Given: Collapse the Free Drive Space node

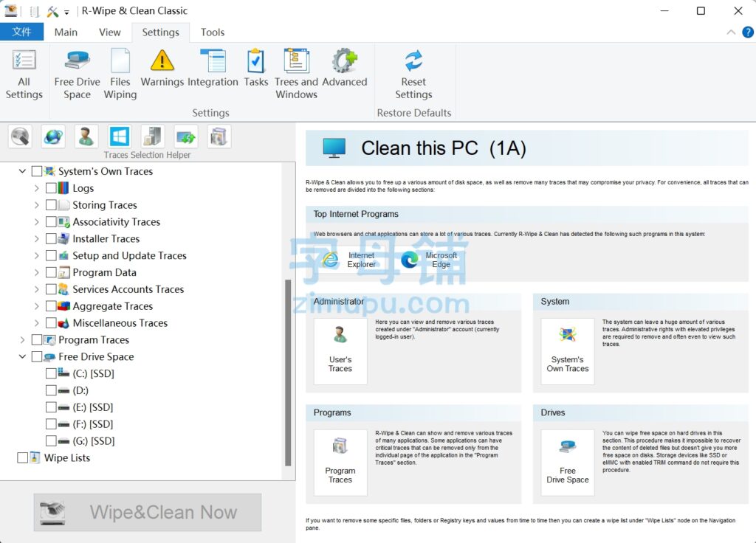Looking at the screenshot, I should pyautogui.click(x=22, y=356).
